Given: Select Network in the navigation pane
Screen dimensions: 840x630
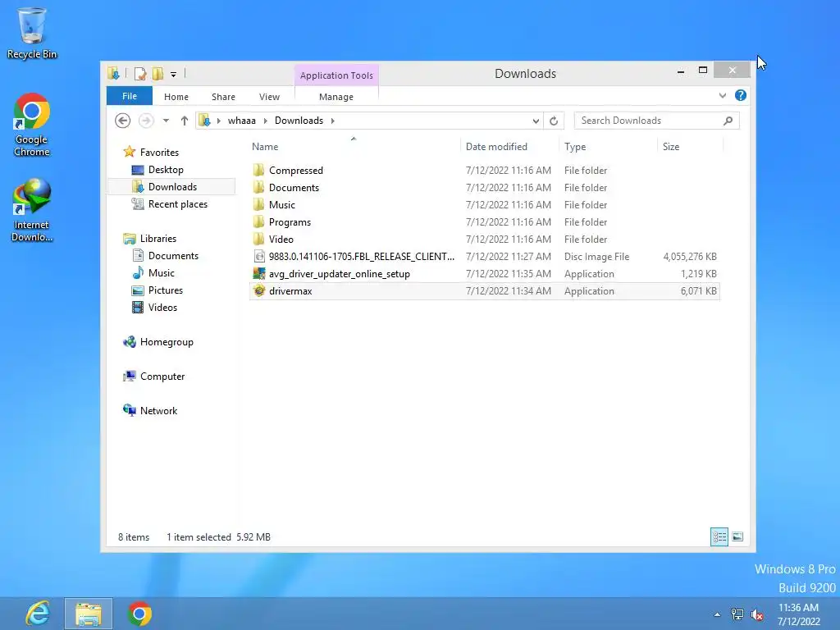Looking at the screenshot, I should (158, 410).
